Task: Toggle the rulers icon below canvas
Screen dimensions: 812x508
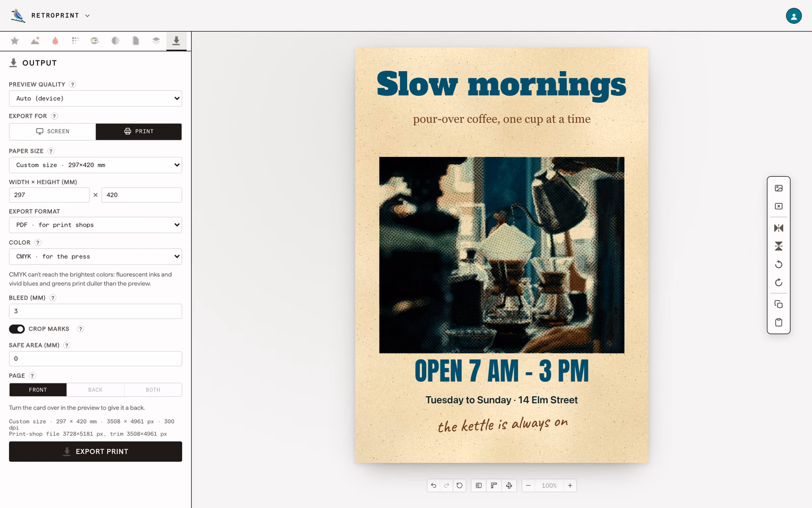Action: [494, 486]
